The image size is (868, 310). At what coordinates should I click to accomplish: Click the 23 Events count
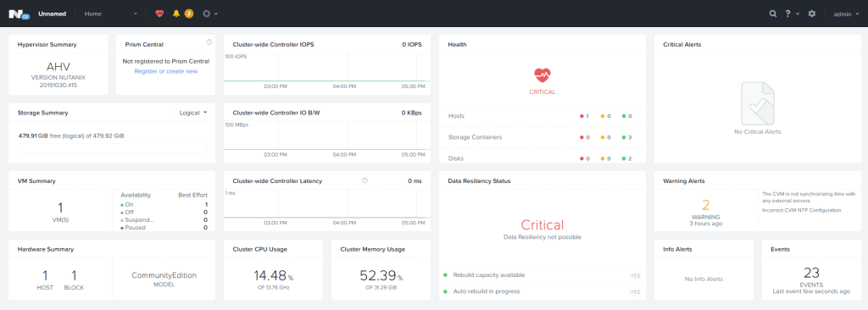(811, 273)
